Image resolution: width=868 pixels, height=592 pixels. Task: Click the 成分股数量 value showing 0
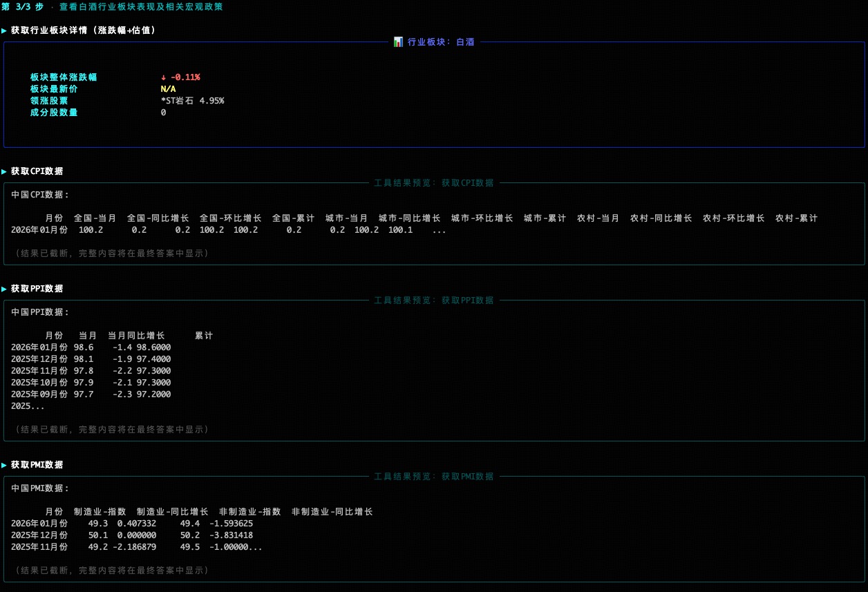pos(164,112)
